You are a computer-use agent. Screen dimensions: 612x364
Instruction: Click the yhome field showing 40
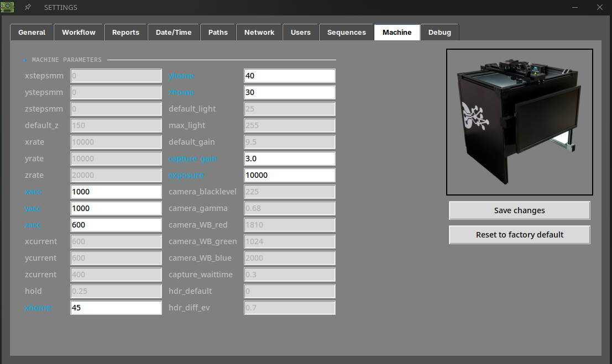tap(290, 76)
